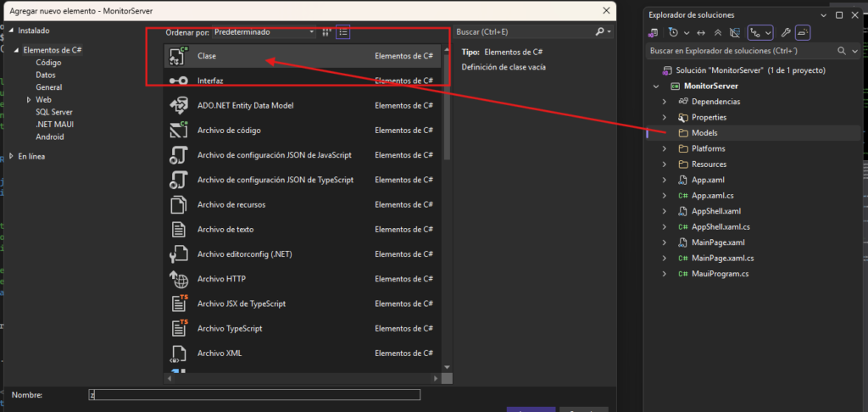Click the sync with active document arrows icon
868x412 pixels.
[700, 32]
